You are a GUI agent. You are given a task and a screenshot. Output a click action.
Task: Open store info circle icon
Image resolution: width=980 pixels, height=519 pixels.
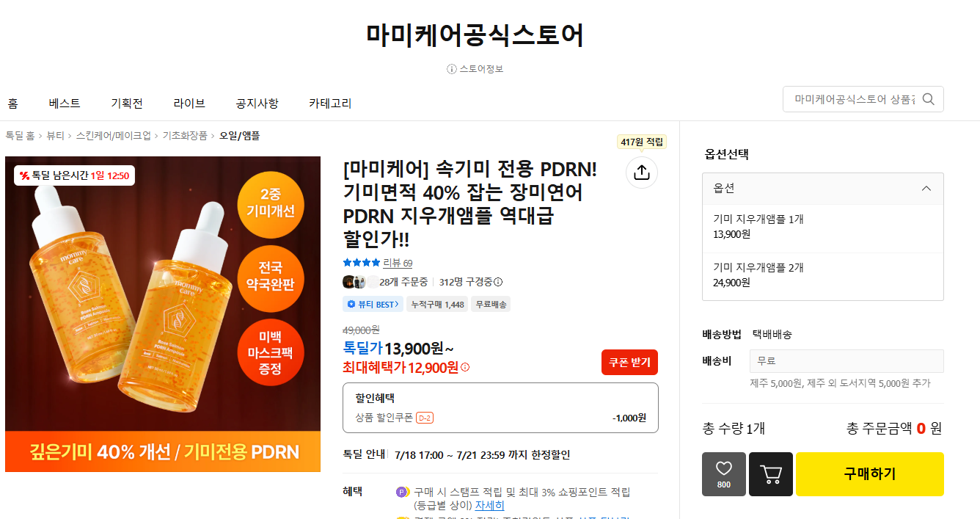tap(452, 69)
